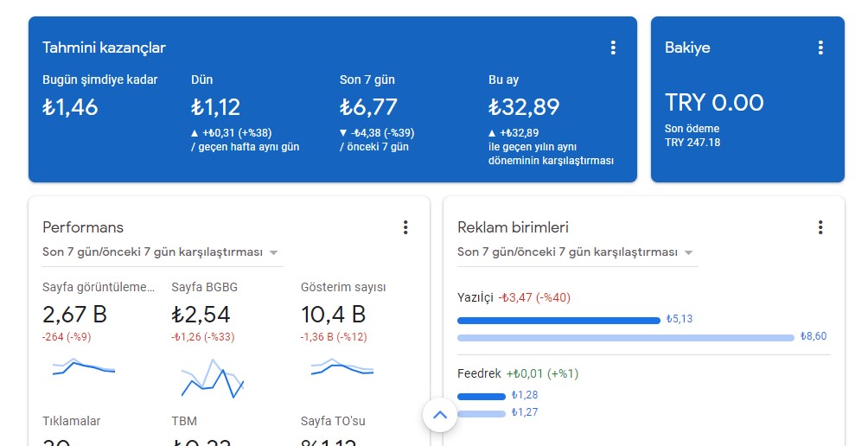Expand Reklam birimleri date range dropdown
This screenshot has height=446, width=868.
tap(578, 252)
